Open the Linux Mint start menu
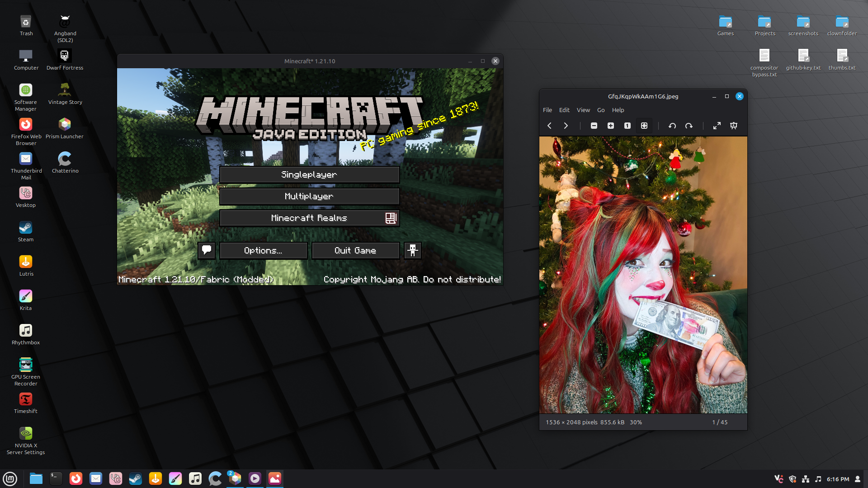 pyautogui.click(x=10, y=479)
